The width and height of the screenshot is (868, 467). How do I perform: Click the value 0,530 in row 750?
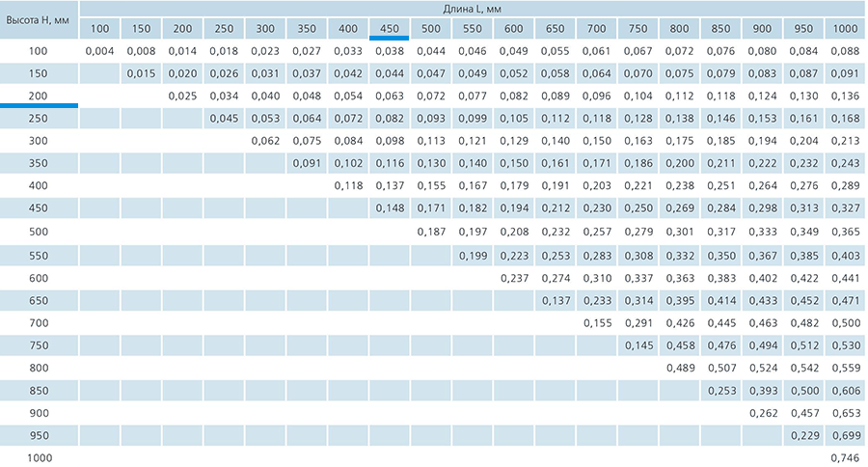(x=845, y=345)
